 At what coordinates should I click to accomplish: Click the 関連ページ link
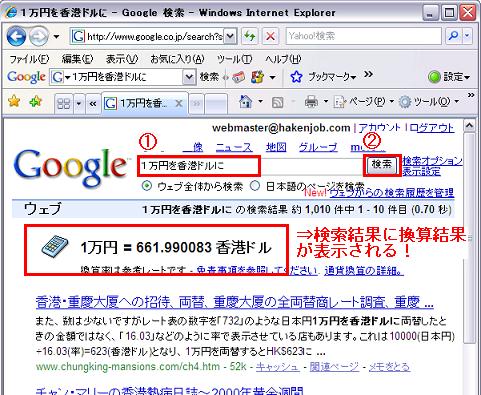[334, 367]
